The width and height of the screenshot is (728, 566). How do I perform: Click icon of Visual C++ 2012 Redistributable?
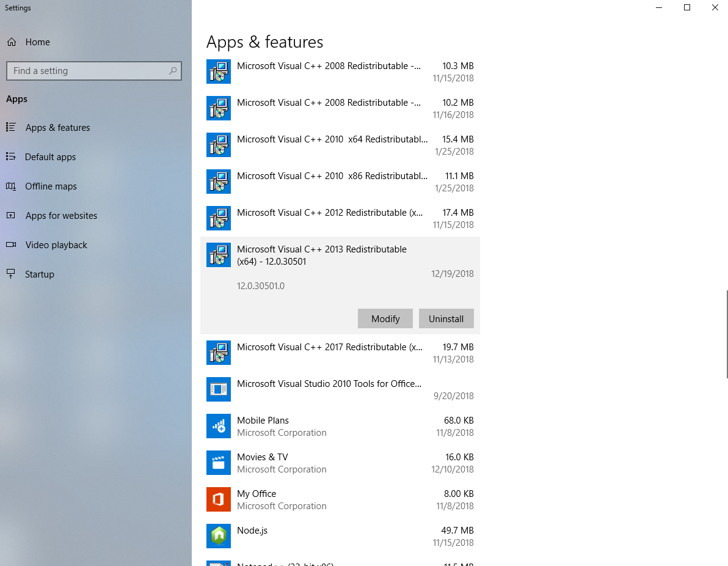point(219,218)
